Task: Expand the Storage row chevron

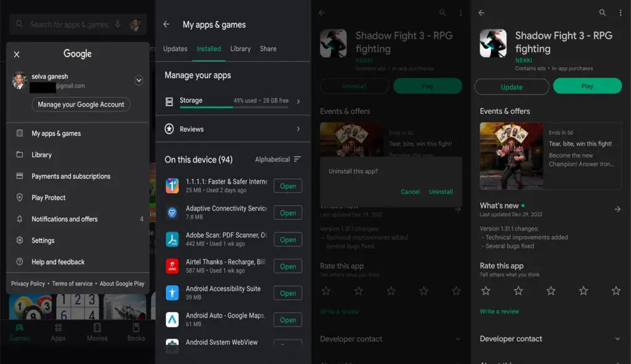Action: 298,102
